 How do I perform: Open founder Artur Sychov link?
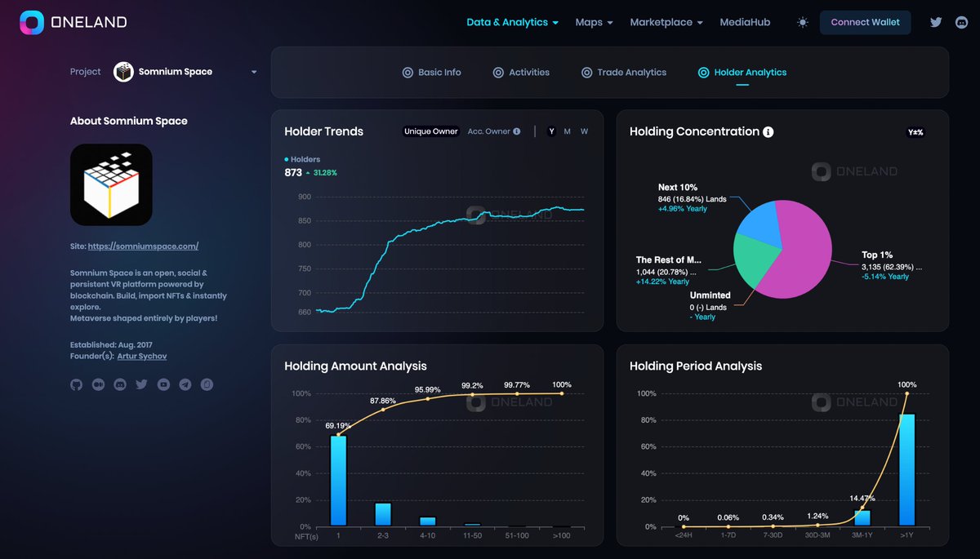pyautogui.click(x=144, y=357)
